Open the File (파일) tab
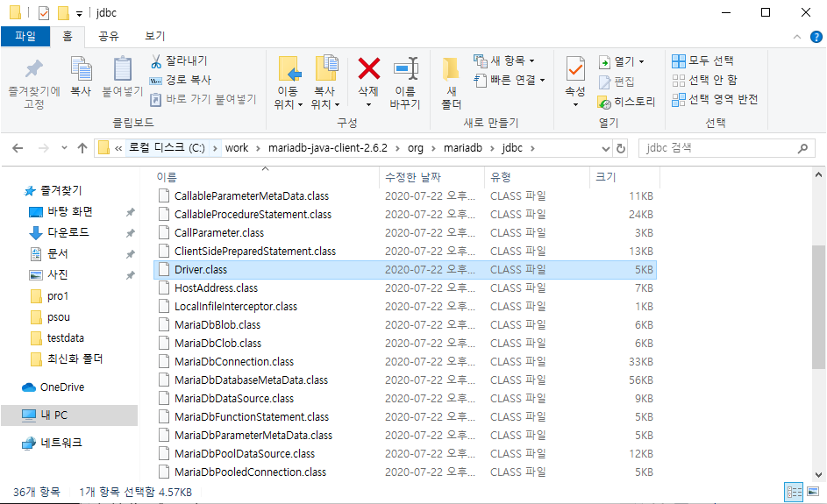This screenshot has height=504, width=827. pyautogui.click(x=25, y=36)
